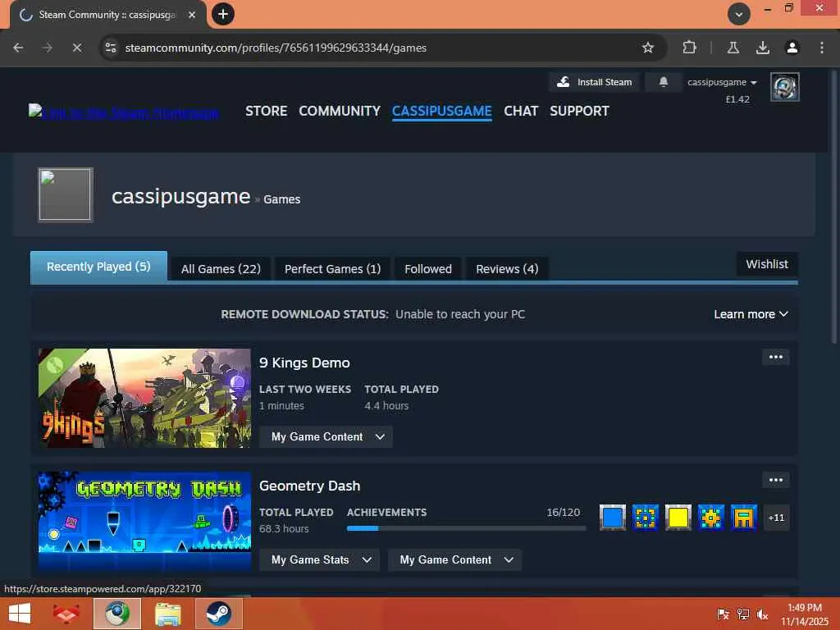Stop loading the page with X button
Image resolution: width=840 pixels, height=630 pixels.
pyautogui.click(x=77, y=48)
